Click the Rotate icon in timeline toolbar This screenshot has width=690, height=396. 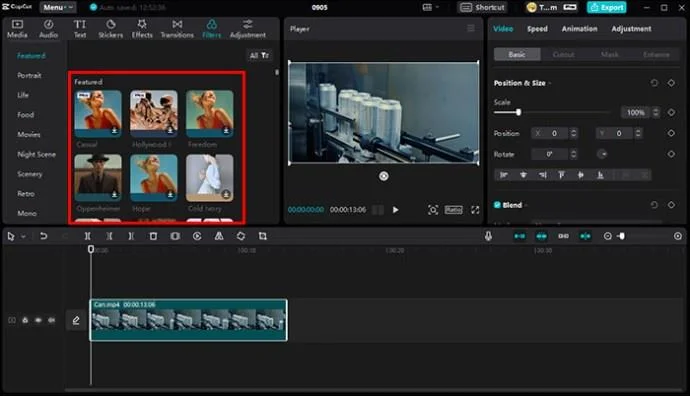(241, 236)
